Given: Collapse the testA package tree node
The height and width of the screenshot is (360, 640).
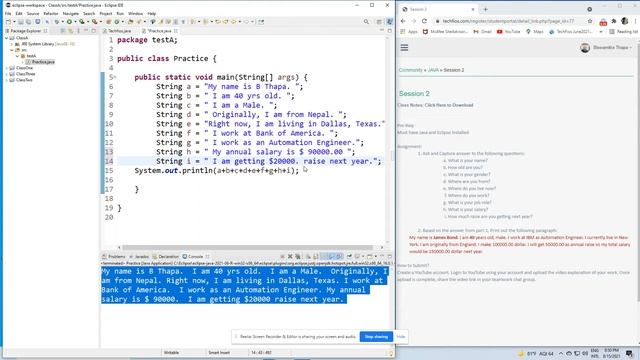Looking at the screenshot, I should (17, 56).
